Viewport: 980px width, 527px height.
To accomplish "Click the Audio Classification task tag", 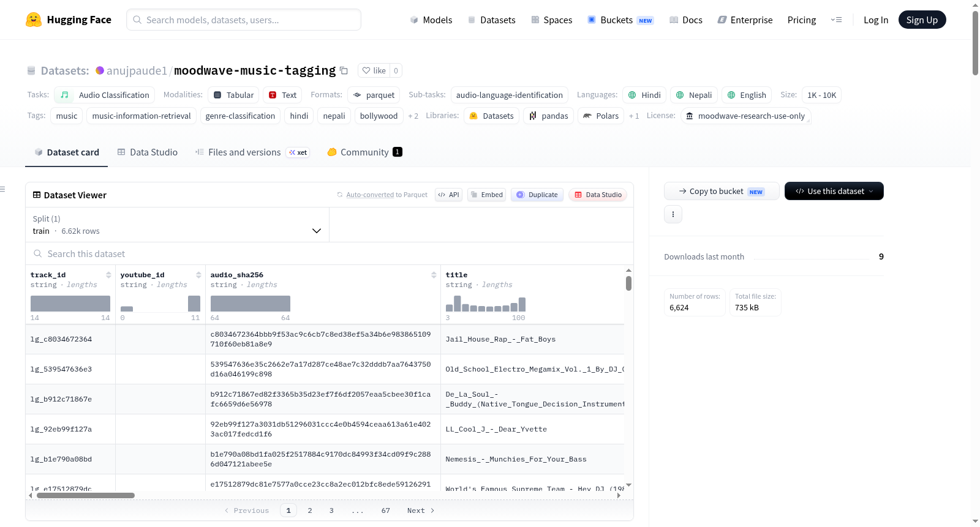I will [104, 95].
